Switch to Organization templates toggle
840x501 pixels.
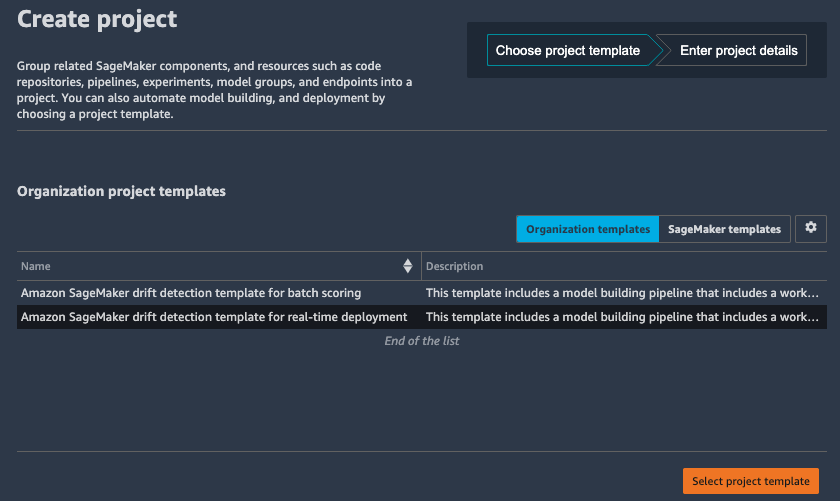588,229
